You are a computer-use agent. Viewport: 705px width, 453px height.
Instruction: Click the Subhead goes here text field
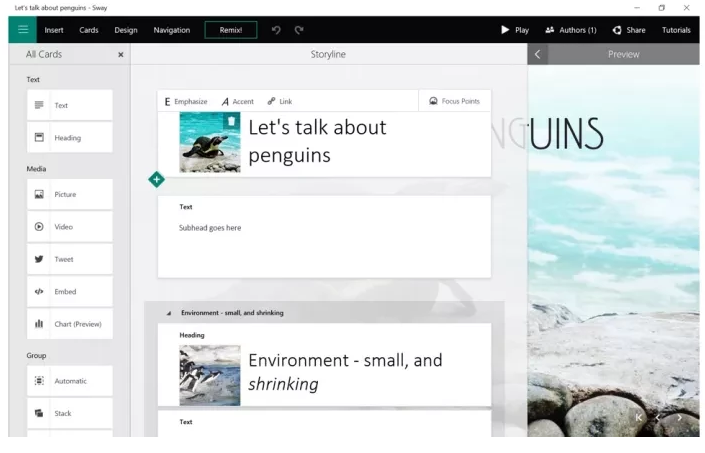(210, 228)
